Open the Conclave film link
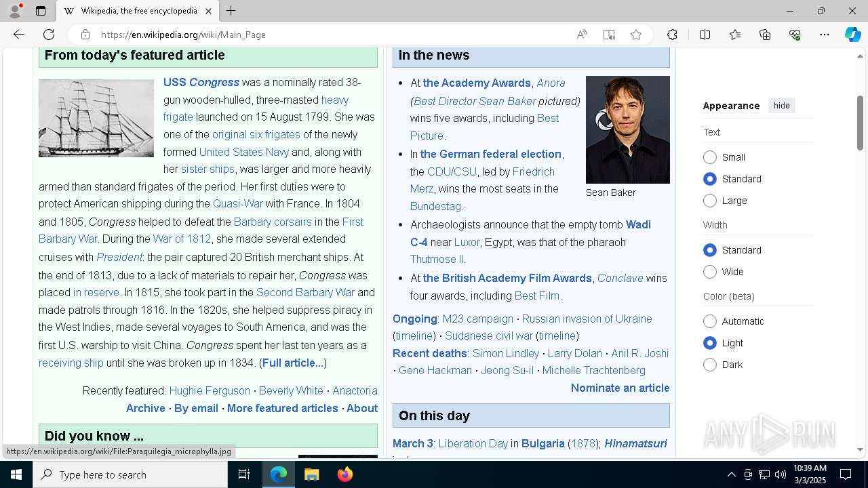Image resolution: width=868 pixels, height=488 pixels. (x=620, y=278)
